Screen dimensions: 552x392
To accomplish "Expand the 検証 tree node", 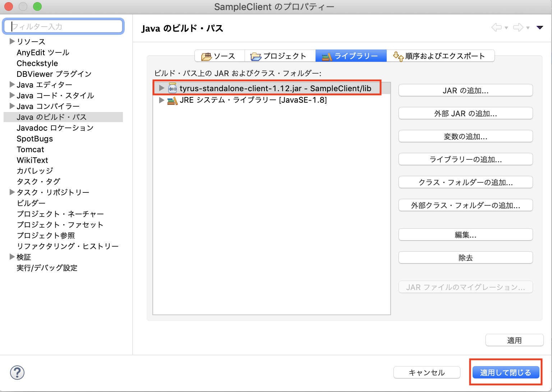I will [12, 257].
